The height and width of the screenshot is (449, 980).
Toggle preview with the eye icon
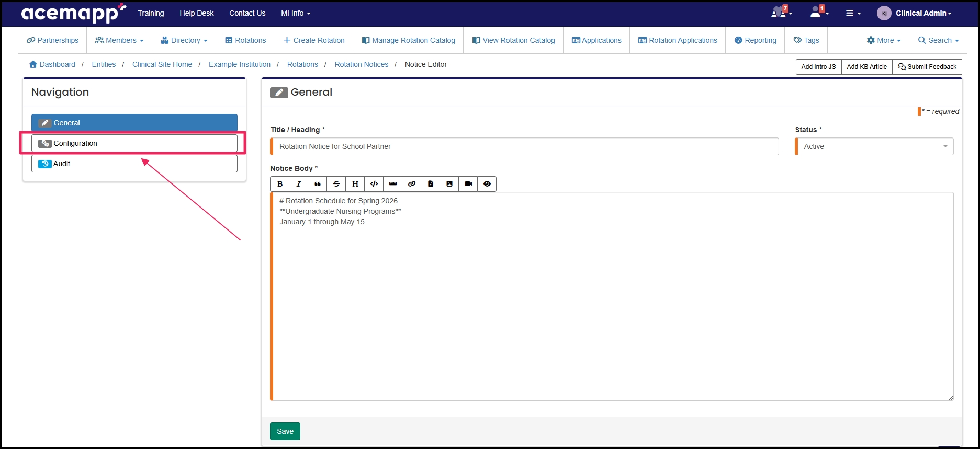[487, 184]
